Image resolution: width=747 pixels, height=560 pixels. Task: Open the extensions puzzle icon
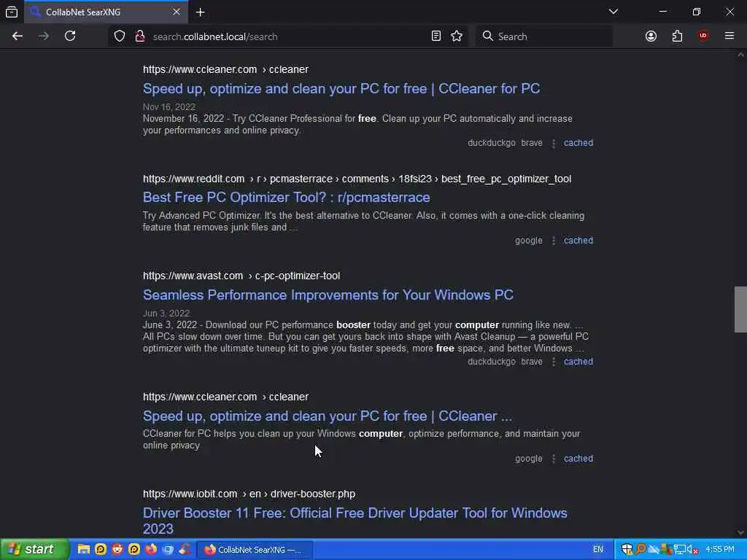677,36
